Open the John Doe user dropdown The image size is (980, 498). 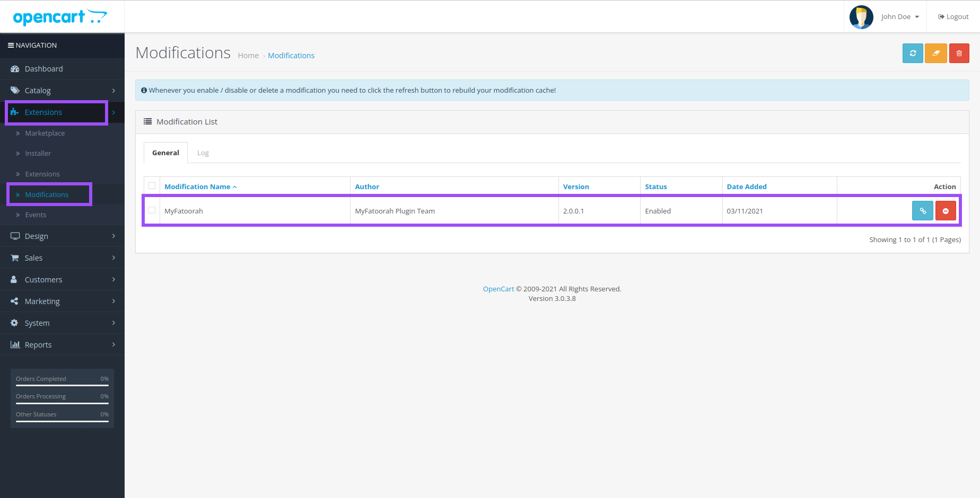click(x=900, y=17)
